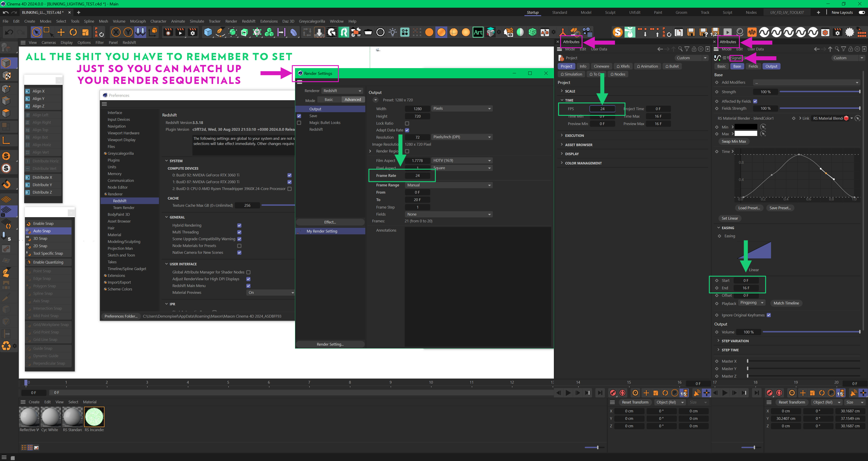This screenshot has width=868, height=461.
Task: Click the orange Signal waveform icon
Action: pyautogui.click(x=752, y=32)
